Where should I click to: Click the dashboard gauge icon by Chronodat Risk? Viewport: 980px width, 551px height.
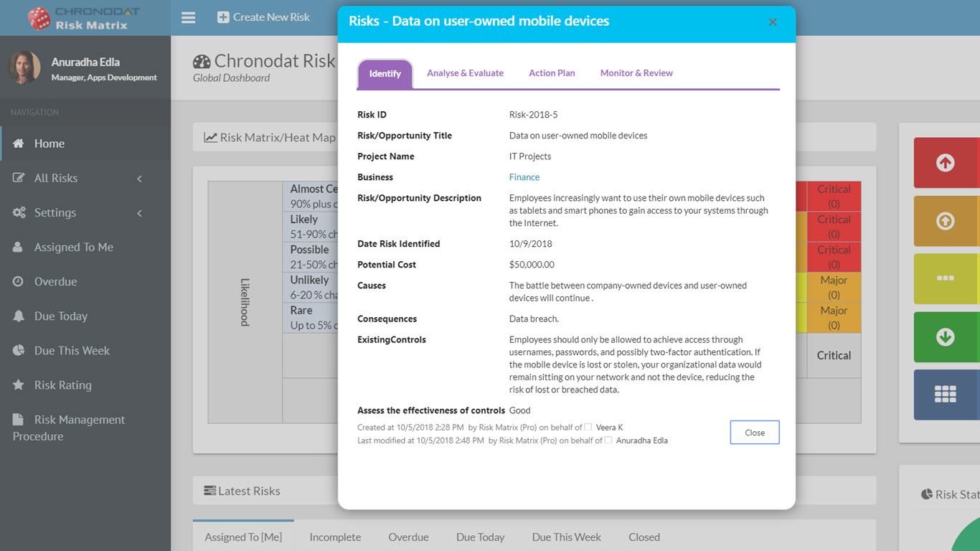pos(202,62)
